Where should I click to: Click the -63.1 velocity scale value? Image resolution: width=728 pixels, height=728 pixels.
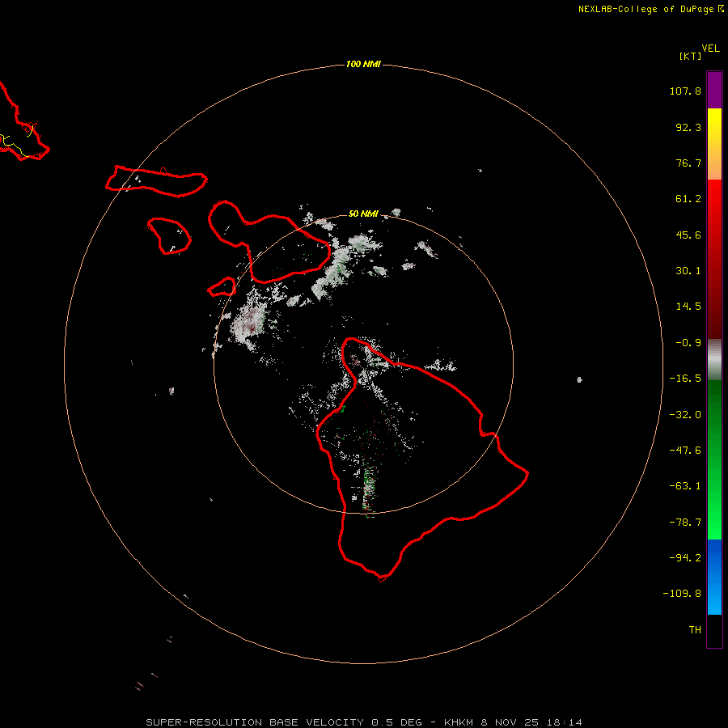[685, 486]
